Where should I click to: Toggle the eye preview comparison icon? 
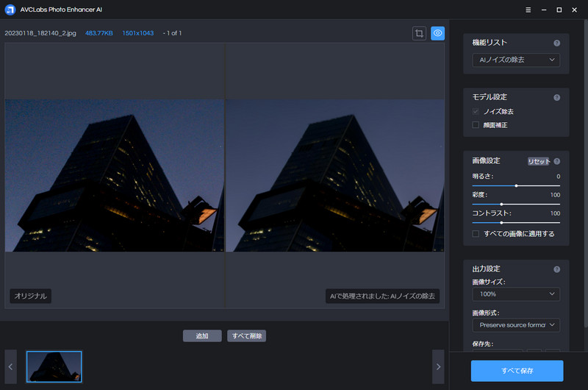[x=437, y=33]
